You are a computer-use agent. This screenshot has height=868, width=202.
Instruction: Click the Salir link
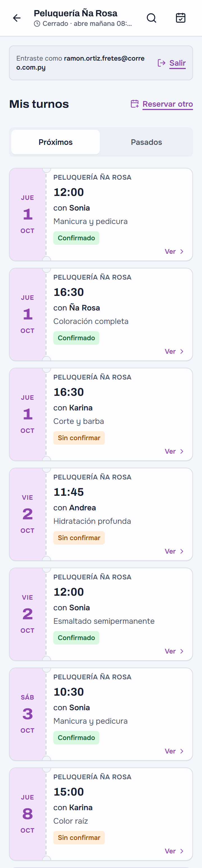pos(177,63)
